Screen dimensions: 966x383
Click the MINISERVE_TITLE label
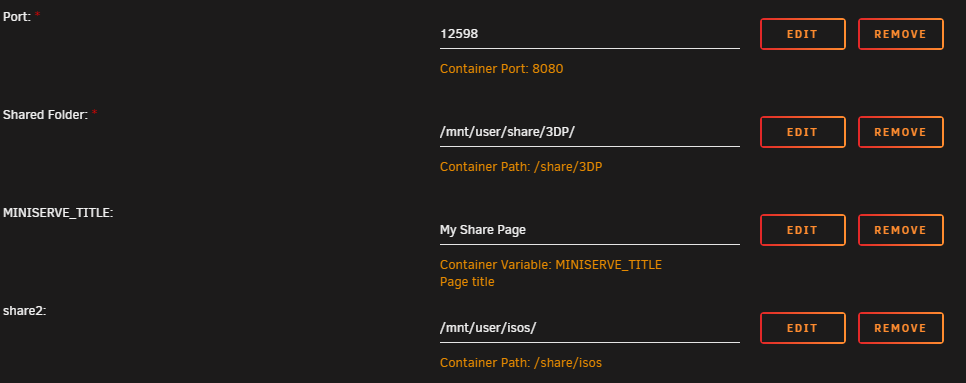pyautogui.click(x=58, y=213)
